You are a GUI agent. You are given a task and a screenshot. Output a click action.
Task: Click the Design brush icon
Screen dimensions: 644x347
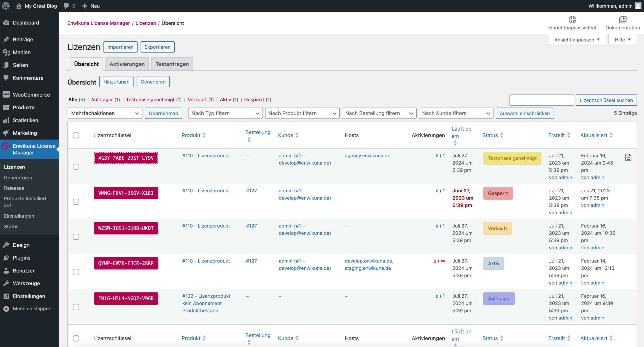tap(6, 245)
